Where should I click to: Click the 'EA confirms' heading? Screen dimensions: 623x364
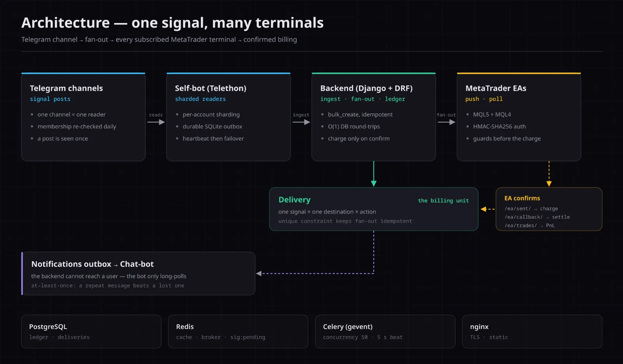(x=522, y=198)
